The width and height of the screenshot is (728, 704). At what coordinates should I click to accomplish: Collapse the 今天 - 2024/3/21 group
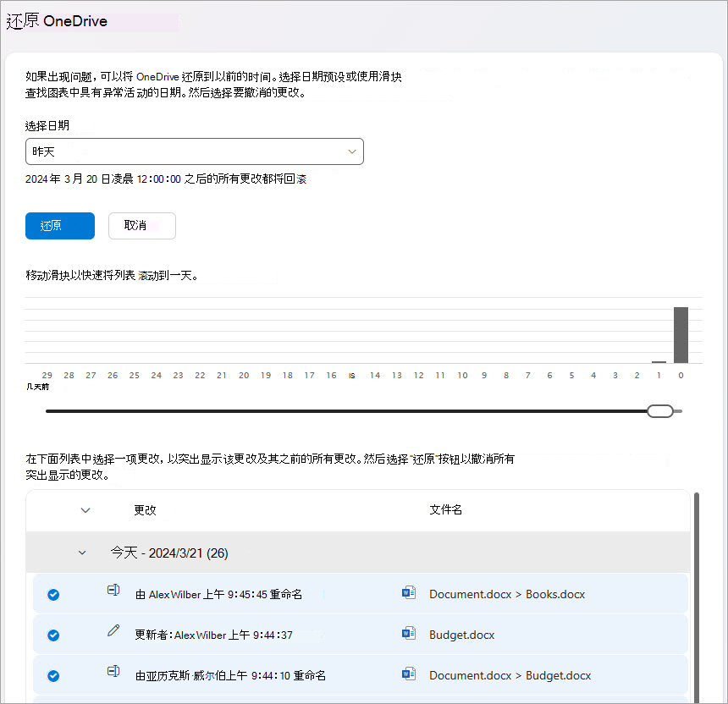(82, 553)
